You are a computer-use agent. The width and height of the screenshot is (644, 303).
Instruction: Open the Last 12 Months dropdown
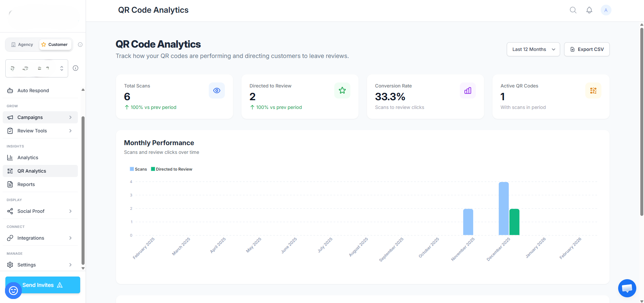[x=533, y=49]
